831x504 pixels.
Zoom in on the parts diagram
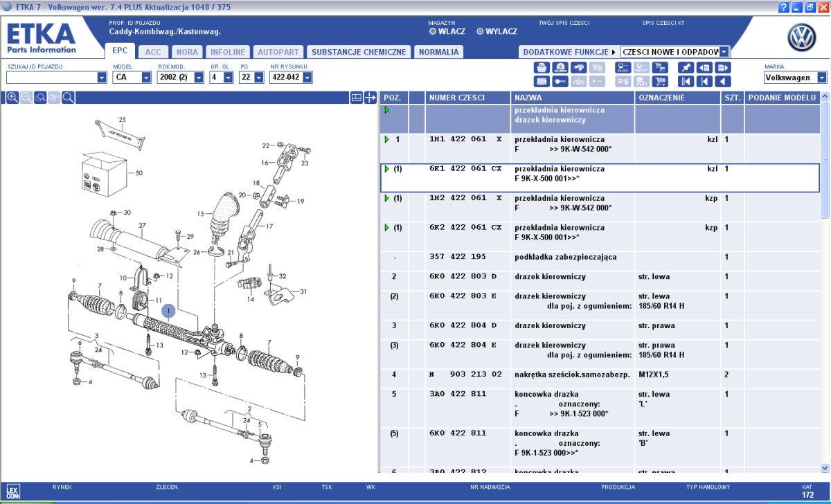12,98
